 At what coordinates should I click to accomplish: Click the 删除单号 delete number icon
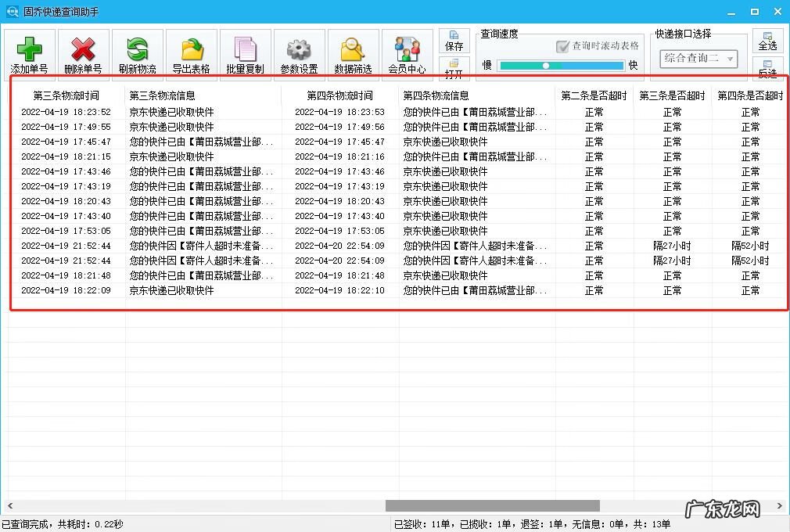point(83,52)
